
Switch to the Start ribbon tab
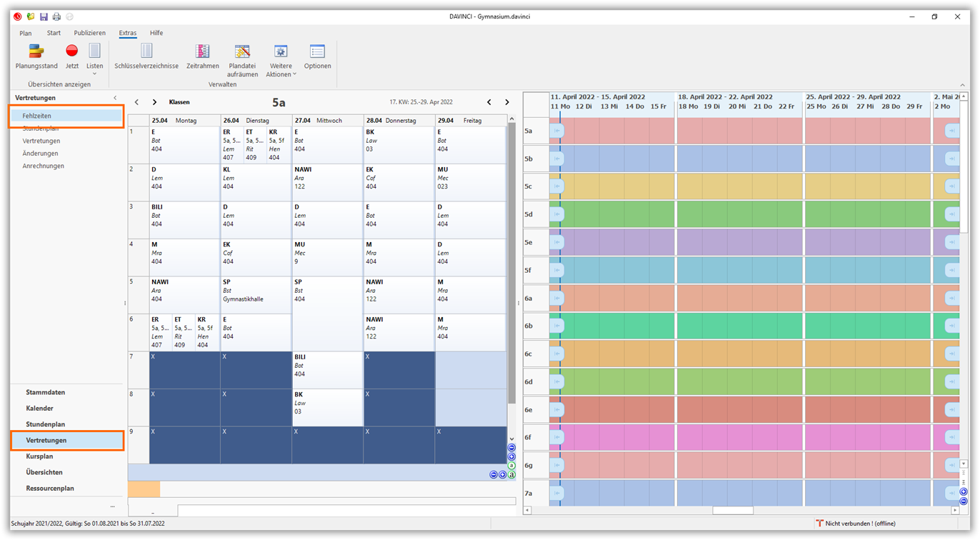tap(54, 33)
